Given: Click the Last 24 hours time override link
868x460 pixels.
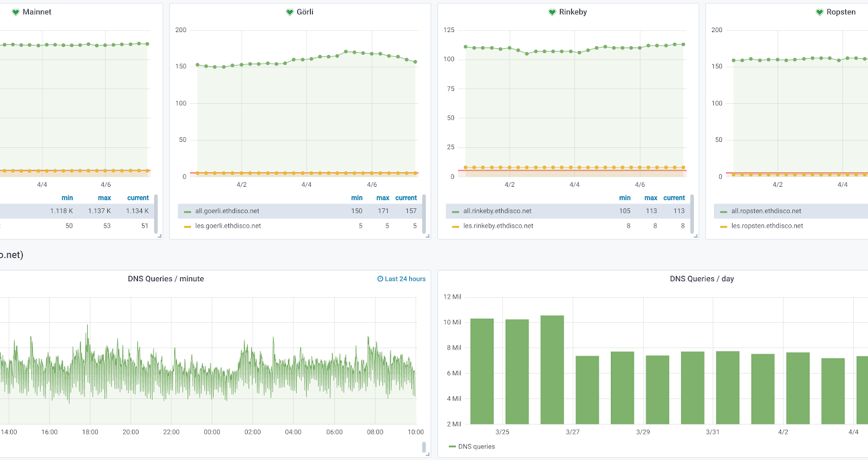Looking at the screenshot, I should click(405, 279).
